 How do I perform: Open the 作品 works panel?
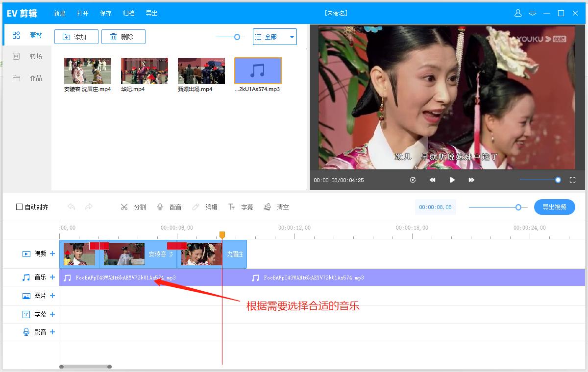click(x=27, y=78)
